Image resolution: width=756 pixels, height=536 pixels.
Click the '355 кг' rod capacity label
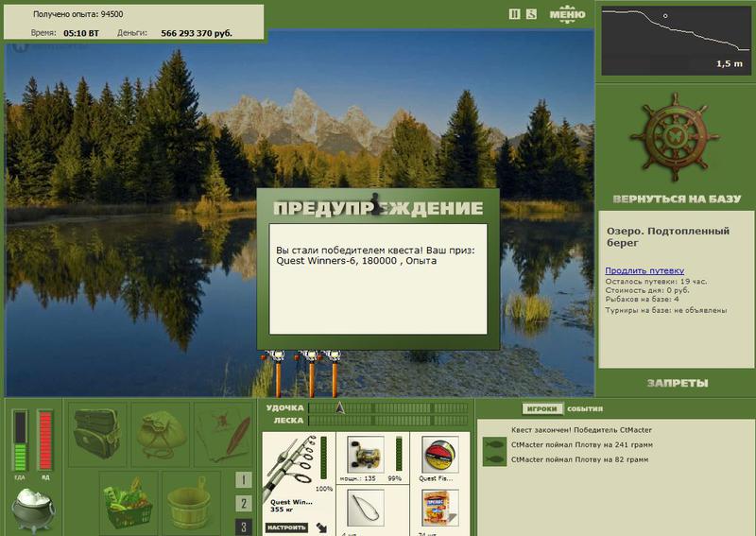(282, 510)
